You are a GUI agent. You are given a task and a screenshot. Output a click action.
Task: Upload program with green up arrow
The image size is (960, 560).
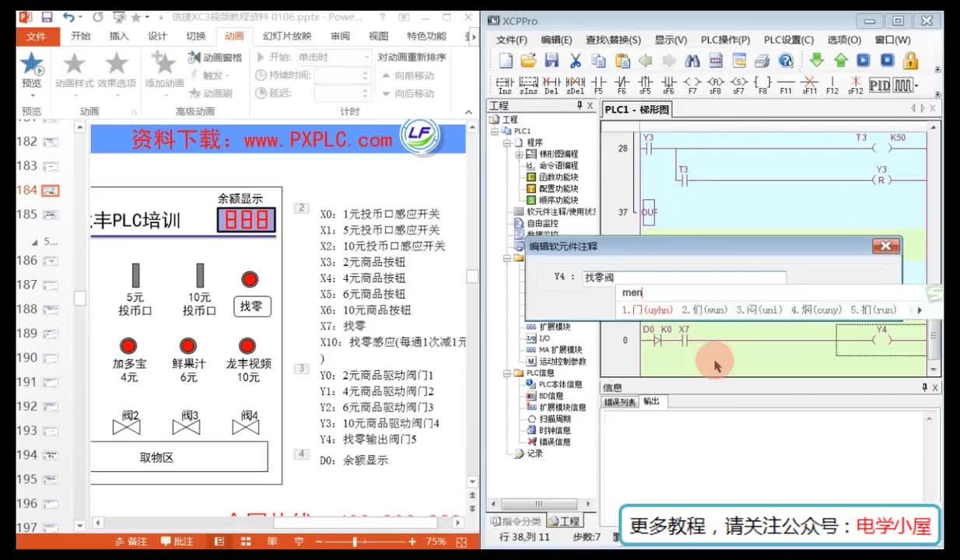[840, 60]
